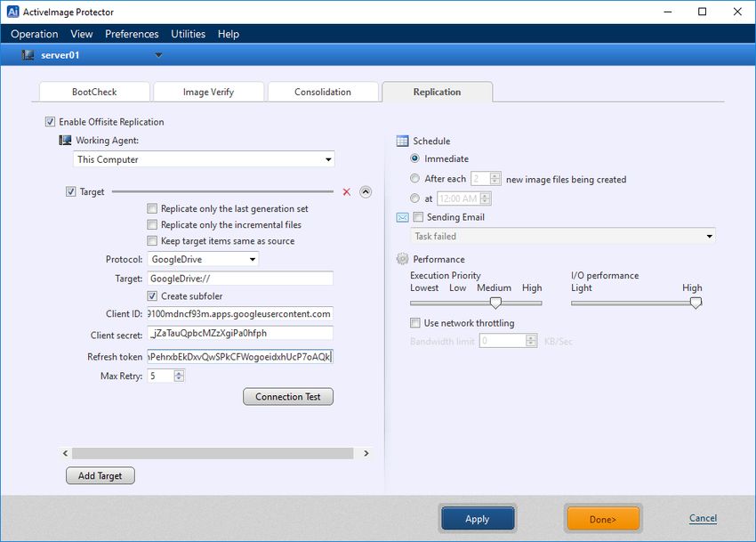
Task: Click the Connection Test button
Action: [288, 397]
